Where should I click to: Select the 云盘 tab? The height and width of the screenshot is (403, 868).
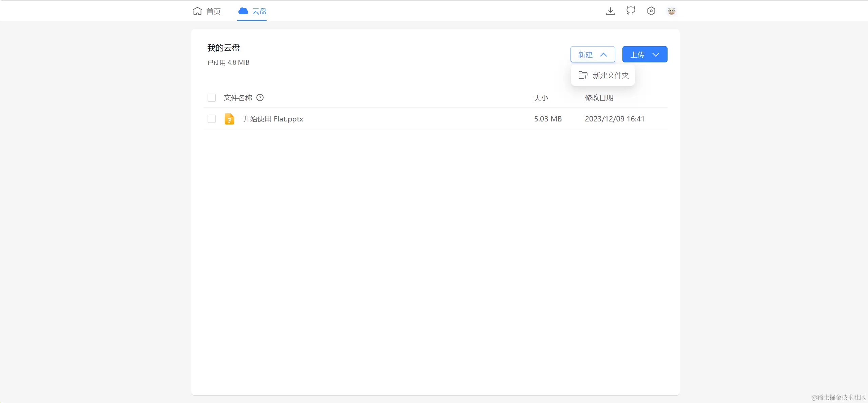point(259,11)
